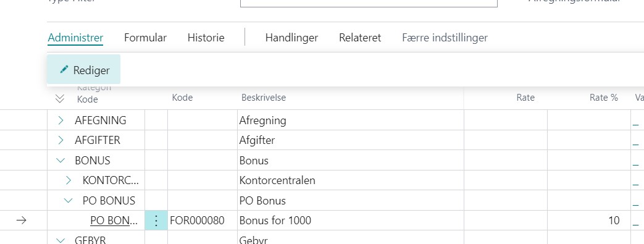Click Færre indstillinger
This screenshot has width=644, height=244.
click(x=445, y=38)
